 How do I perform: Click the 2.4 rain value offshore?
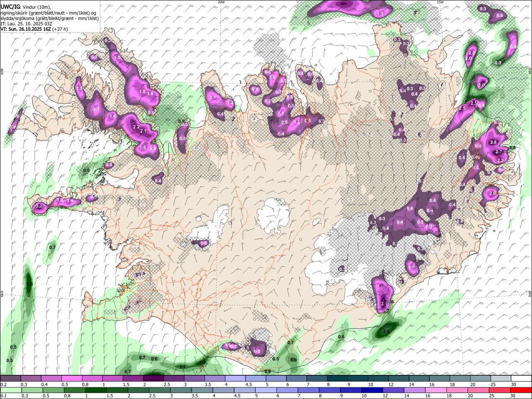point(386,331)
